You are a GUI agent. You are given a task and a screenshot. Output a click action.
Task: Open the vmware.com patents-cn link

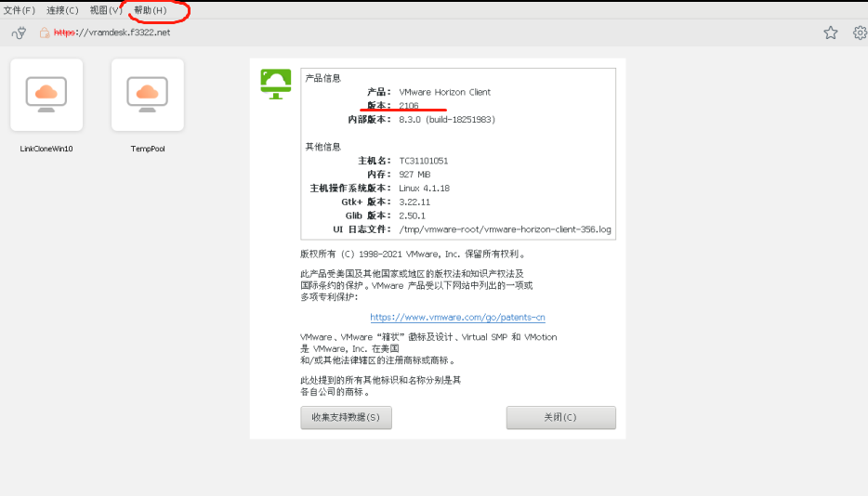click(458, 317)
